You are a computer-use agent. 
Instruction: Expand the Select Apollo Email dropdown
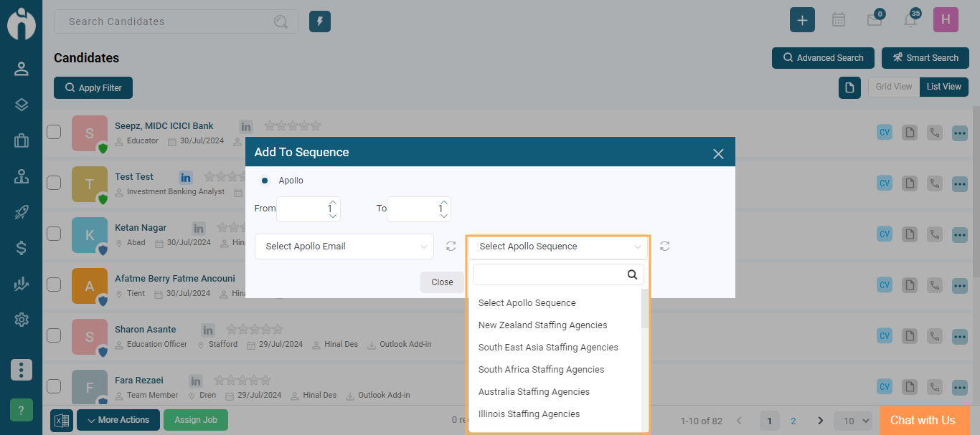(344, 247)
